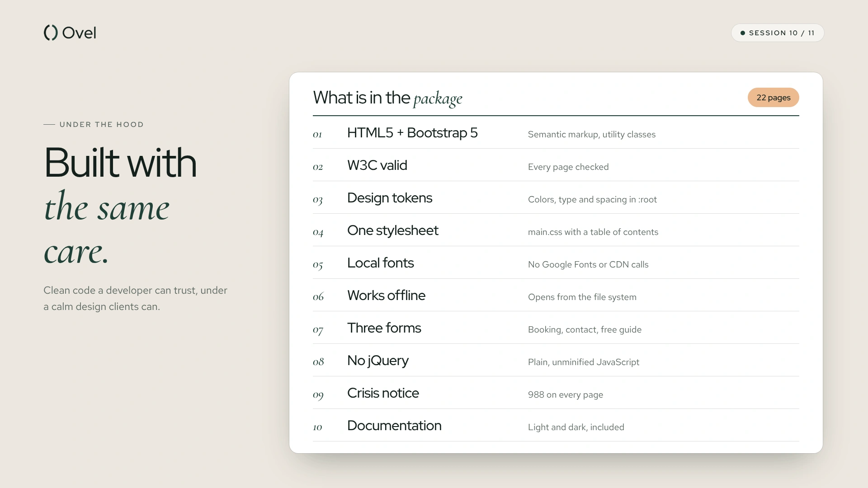Select the 'Design tokens' row title
This screenshot has height=488, width=868.
tap(390, 198)
